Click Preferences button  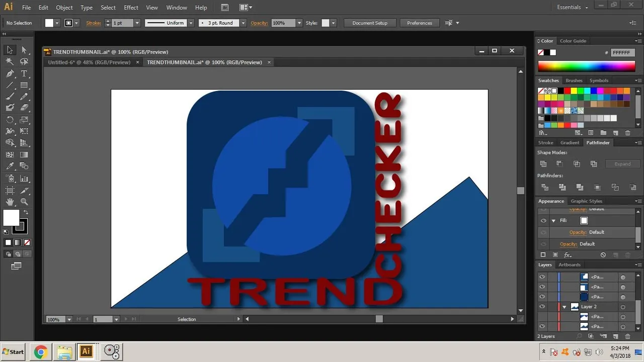(x=420, y=23)
